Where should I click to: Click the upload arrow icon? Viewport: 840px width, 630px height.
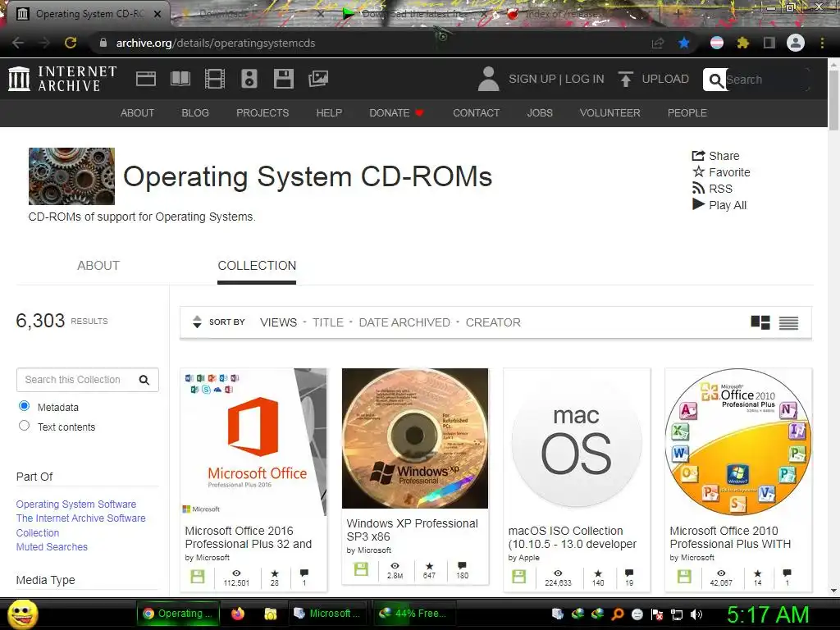coord(625,80)
